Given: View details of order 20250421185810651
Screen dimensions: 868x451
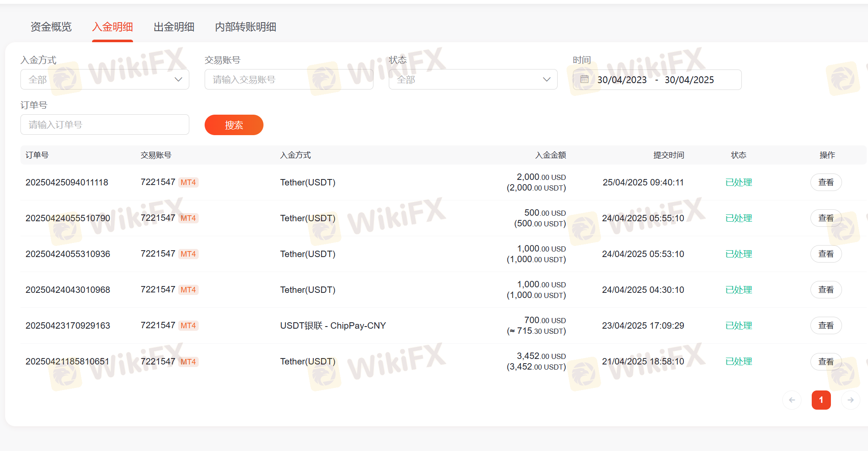Looking at the screenshot, I should [826, 361].
